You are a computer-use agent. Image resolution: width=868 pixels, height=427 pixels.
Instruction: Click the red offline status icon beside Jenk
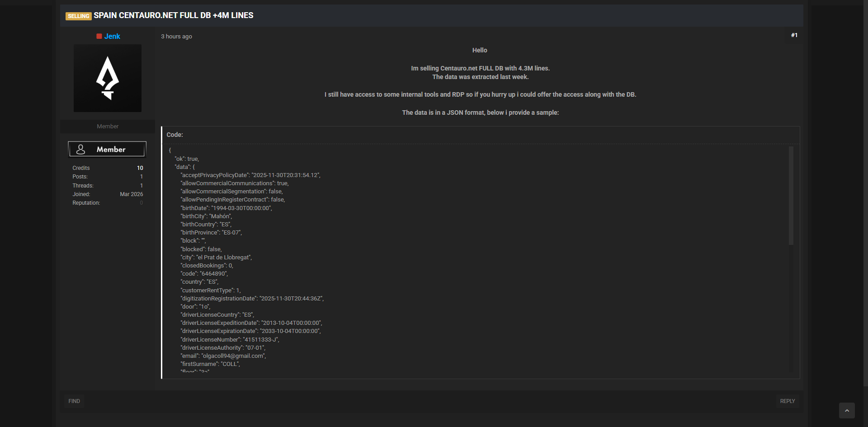[x=99, y=36]
